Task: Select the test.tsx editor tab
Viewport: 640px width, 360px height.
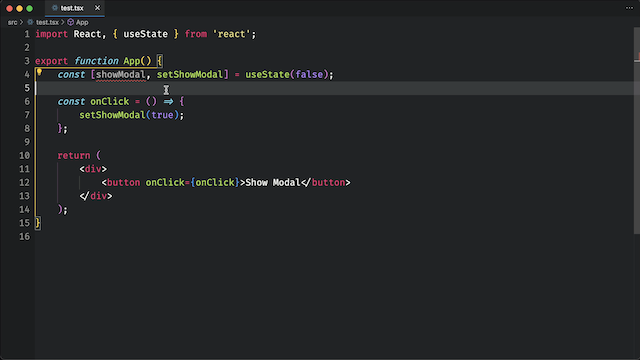Action: [x=75, y=8]
